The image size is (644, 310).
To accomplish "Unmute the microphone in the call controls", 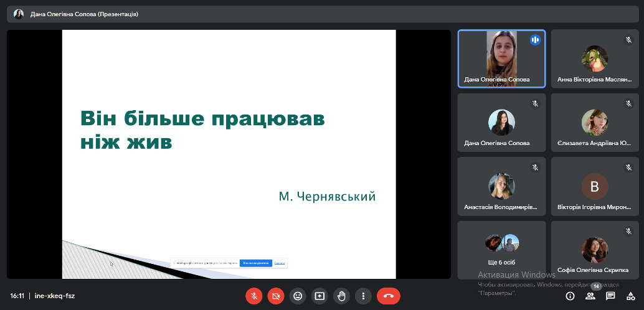I will (x=253, y=296).
